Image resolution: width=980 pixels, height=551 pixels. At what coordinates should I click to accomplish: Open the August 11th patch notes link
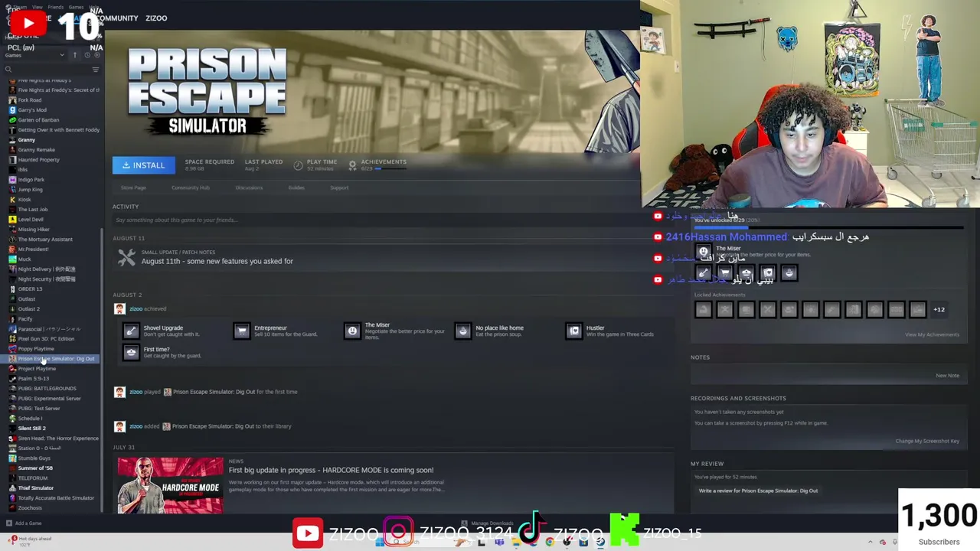pyautogui.click(x=217, y=261)
